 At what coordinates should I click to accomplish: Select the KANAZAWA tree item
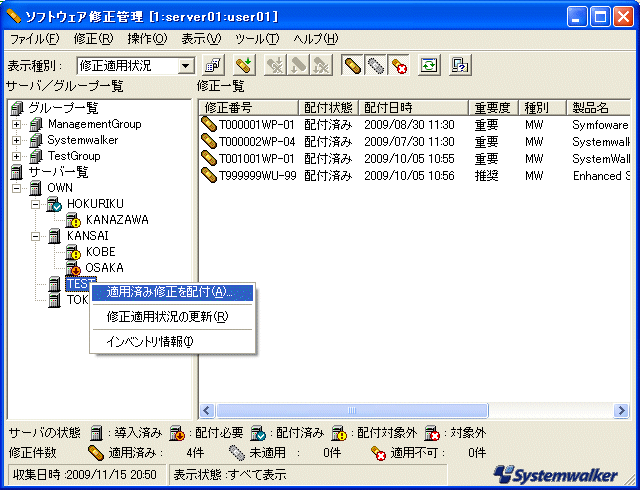117,220
